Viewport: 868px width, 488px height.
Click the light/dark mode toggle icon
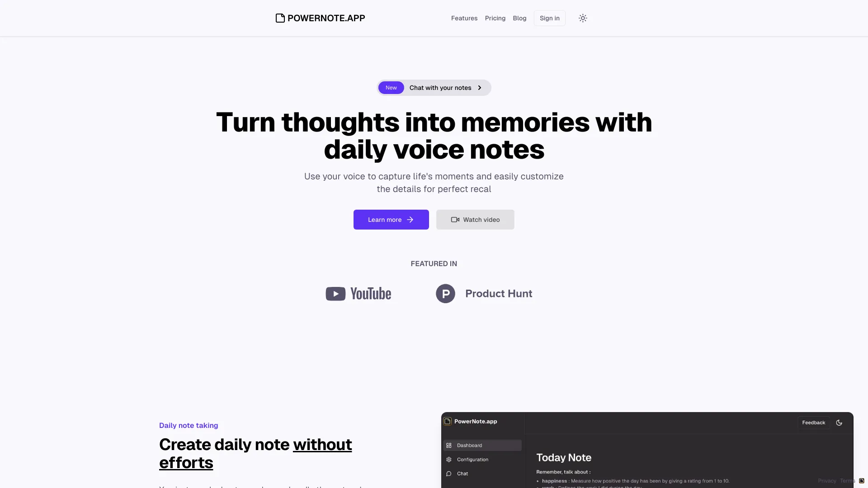pyautogui.click(x=582, y=18)
